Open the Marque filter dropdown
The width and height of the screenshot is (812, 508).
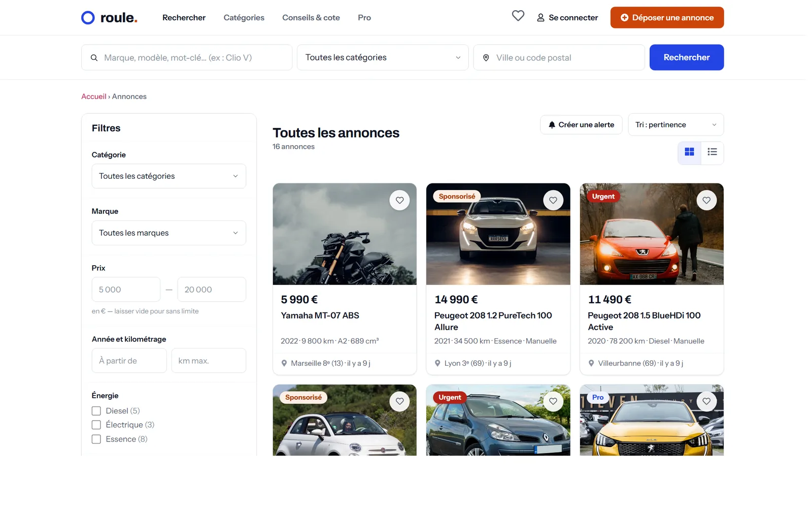pyautogui.click(x=169, y=233)
